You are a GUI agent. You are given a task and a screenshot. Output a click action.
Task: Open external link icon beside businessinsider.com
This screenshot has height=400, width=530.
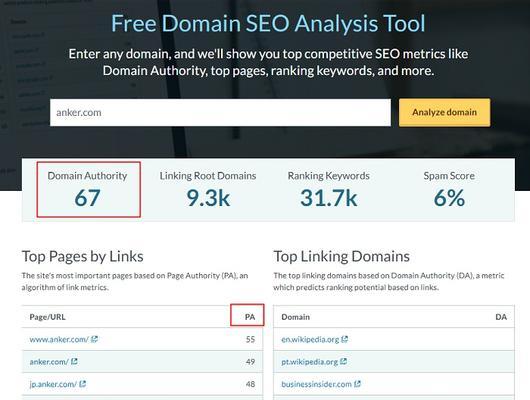(357, 384)
